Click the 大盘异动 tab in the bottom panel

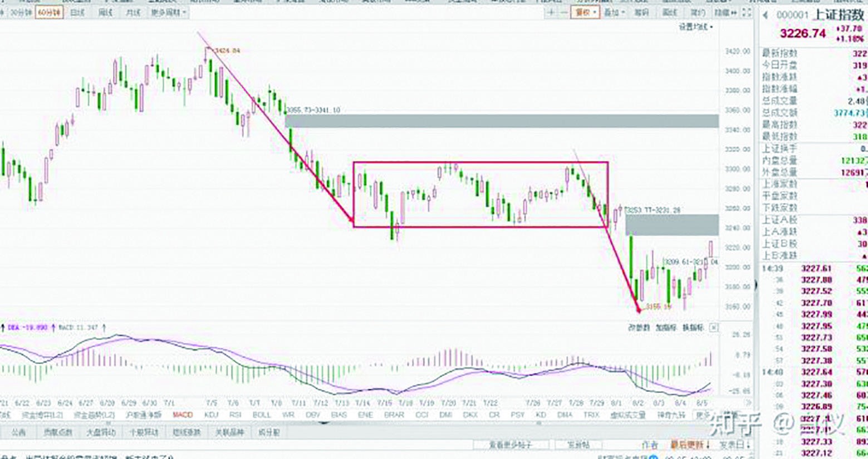coord(101,432)
